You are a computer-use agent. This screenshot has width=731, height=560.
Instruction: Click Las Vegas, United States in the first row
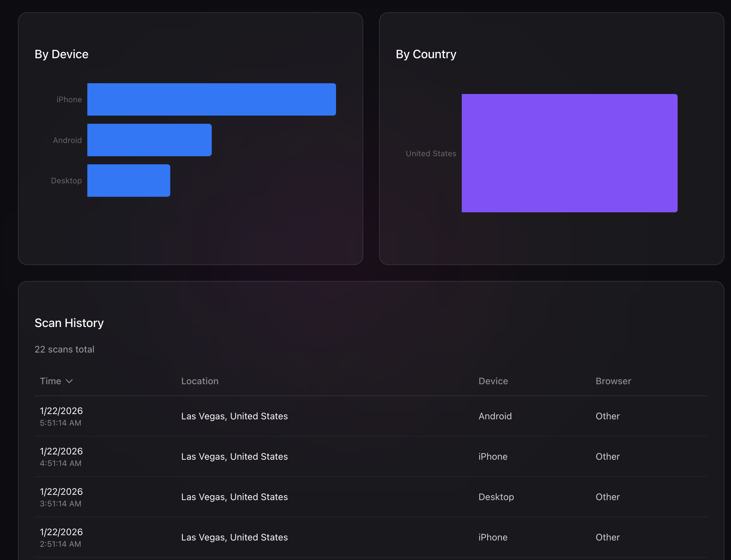click(x=234, y=416)
